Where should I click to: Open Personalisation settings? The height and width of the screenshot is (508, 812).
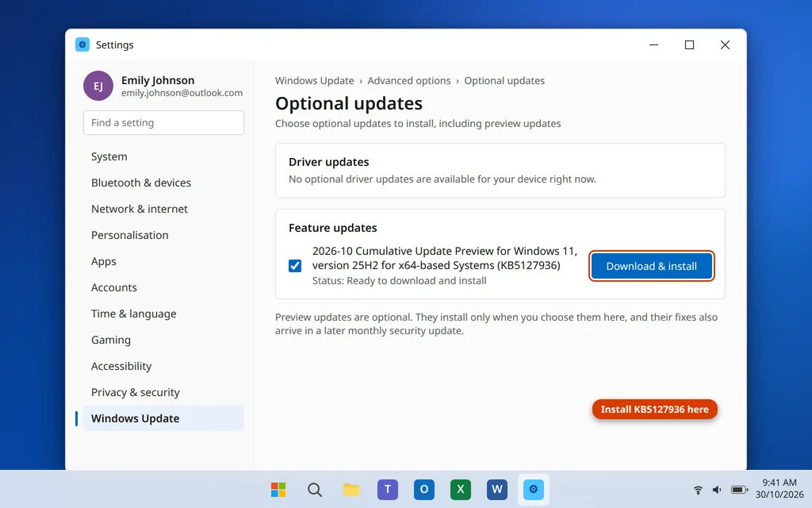[163, 235]
